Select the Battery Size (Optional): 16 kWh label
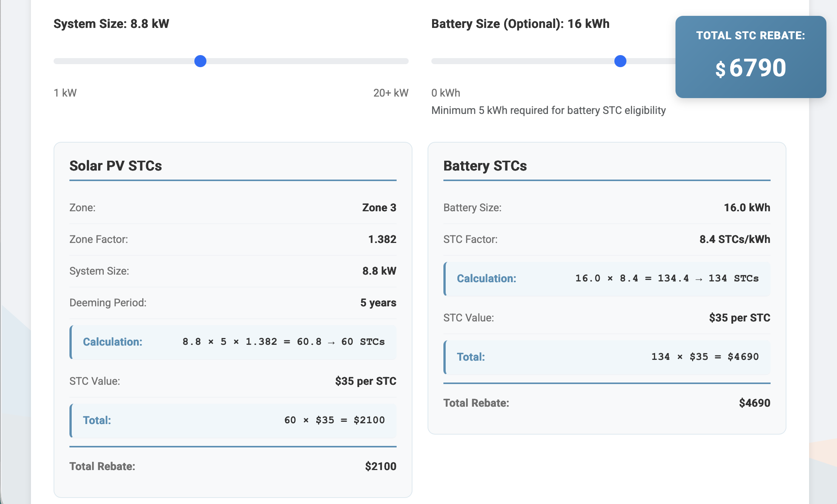Viewport: 837px width, 504px height. [520, 24]
